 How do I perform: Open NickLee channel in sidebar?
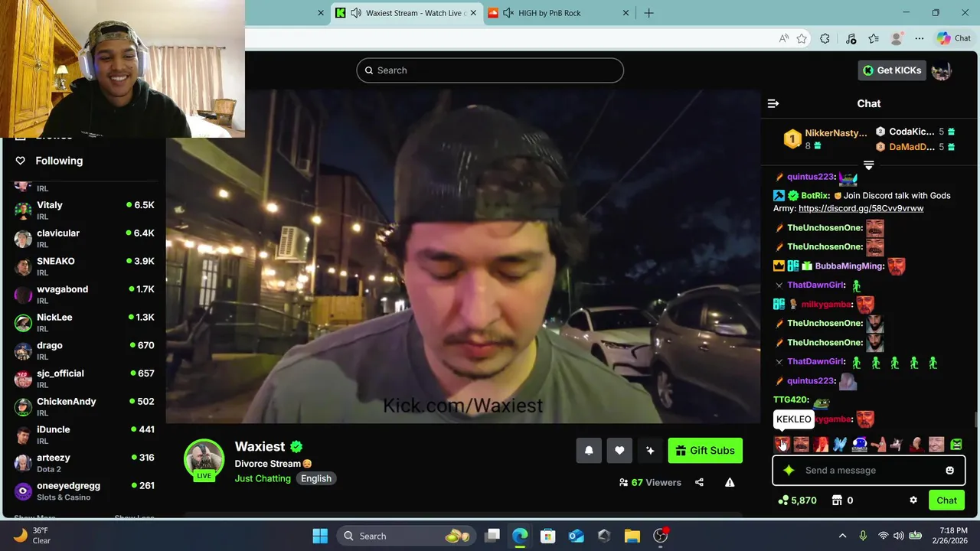click(84, 322)
